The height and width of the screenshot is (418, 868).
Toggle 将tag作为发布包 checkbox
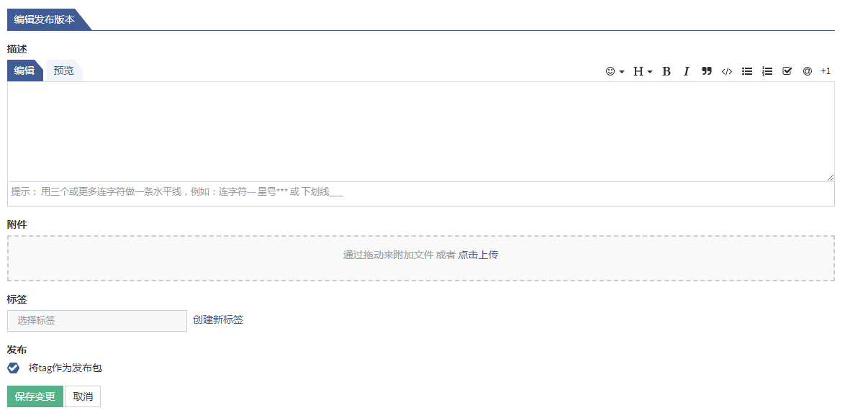(13, 368)
